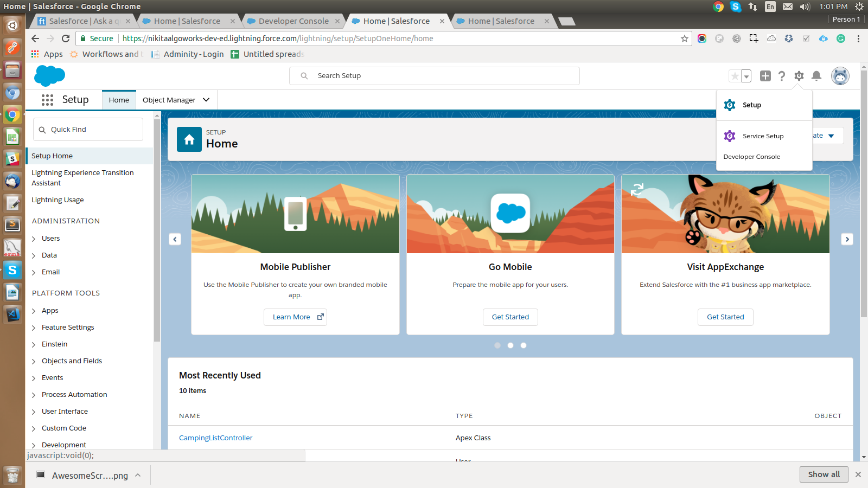Click Learn More under Mobile Publisher

(295, 317)
